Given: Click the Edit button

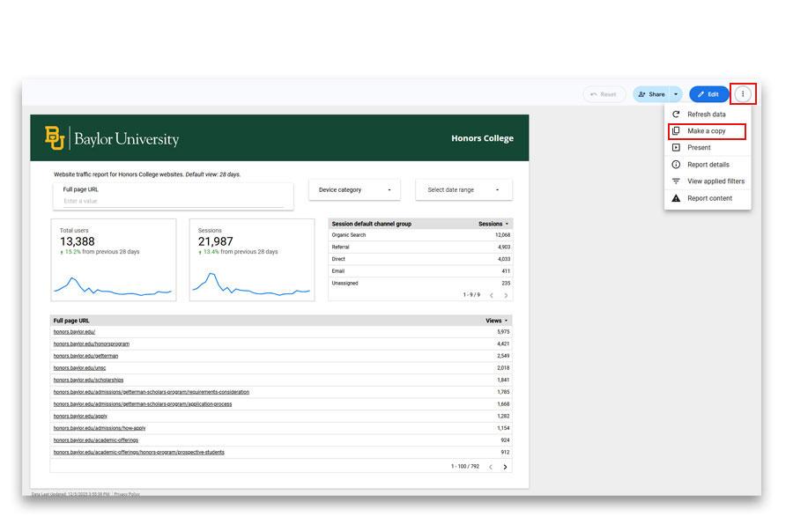Looking at the screenshot, I should pos(708,94).
